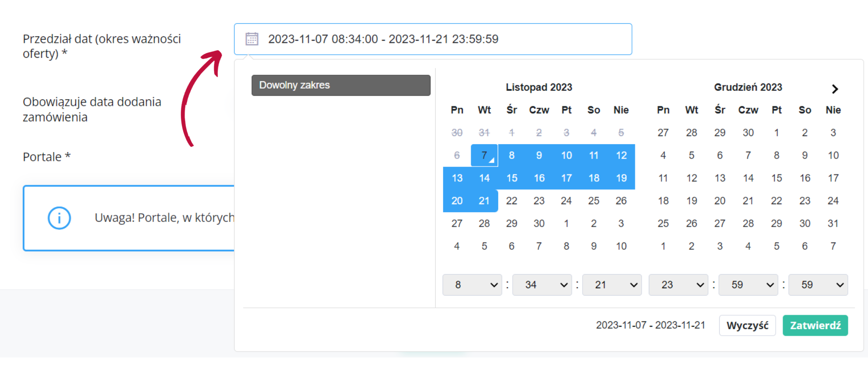Select December 31 in Grudzień calendar

click(x=833, y=223)
